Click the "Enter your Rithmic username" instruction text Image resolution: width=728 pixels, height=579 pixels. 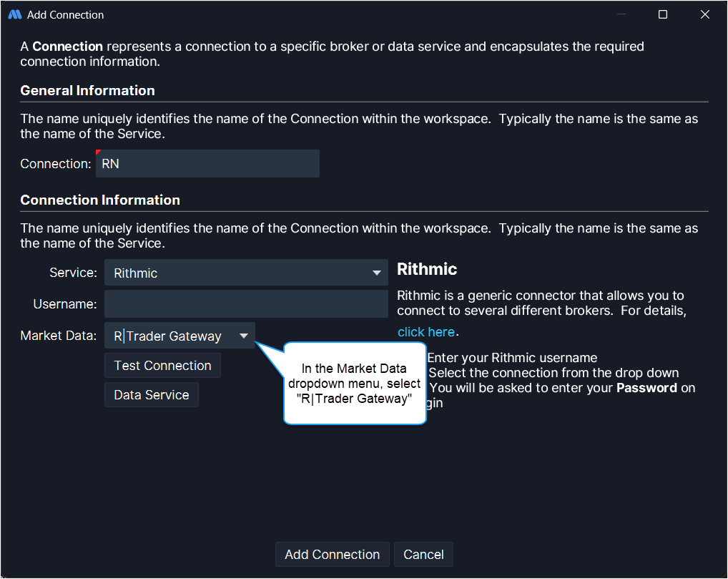(x=512, y=358)
